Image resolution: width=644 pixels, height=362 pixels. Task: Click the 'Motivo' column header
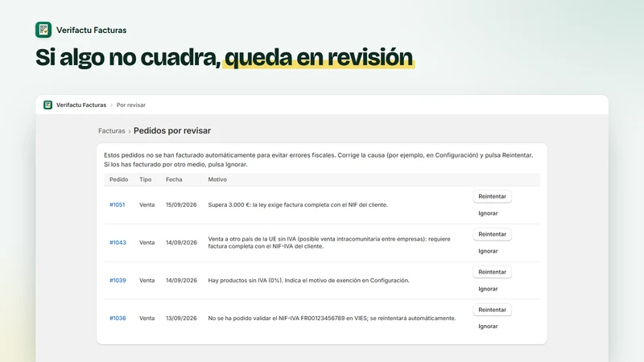coord(217,179)
